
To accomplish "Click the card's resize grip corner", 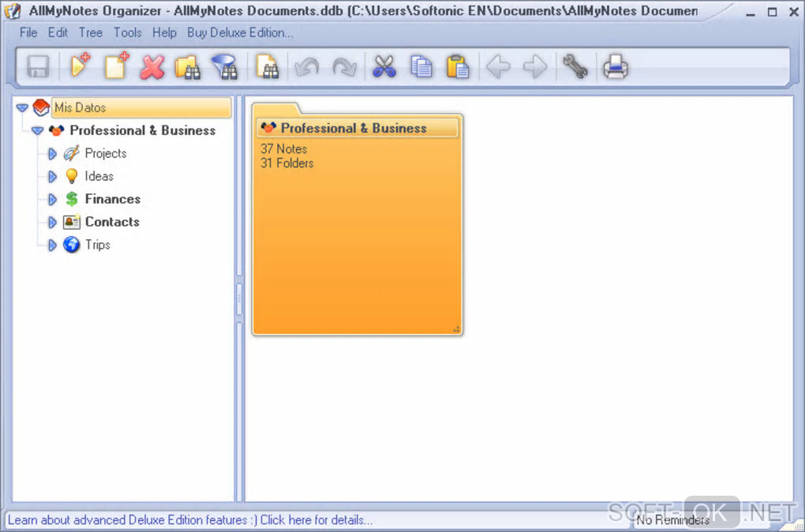I will pyautogui.click(x=456, y=329).
